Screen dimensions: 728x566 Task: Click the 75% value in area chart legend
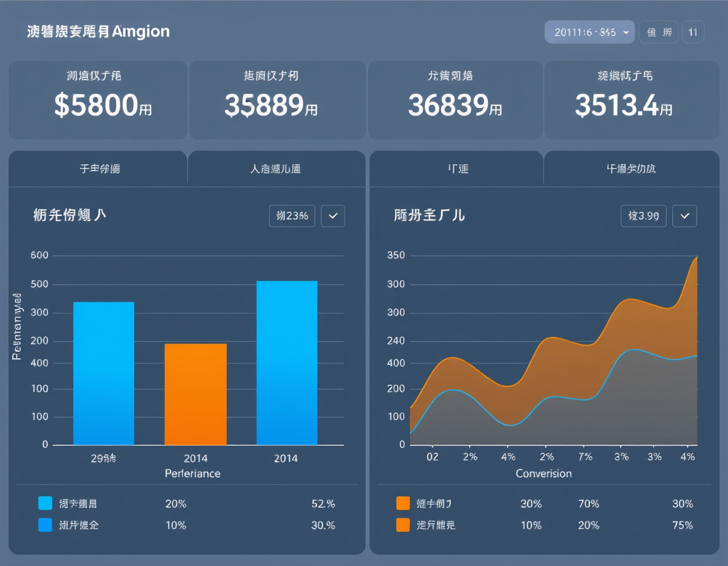coord(682,526)
